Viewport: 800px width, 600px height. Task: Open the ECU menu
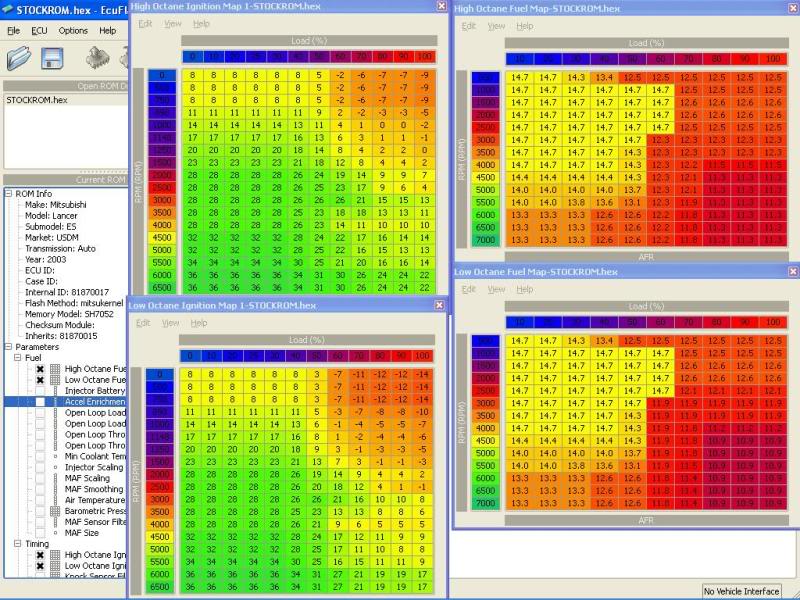point(39,31)
